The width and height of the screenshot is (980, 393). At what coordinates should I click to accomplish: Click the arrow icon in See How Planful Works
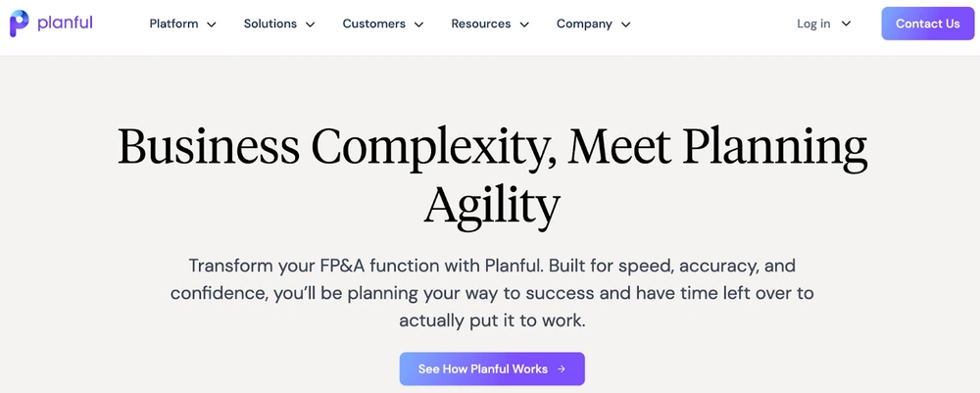562,368
